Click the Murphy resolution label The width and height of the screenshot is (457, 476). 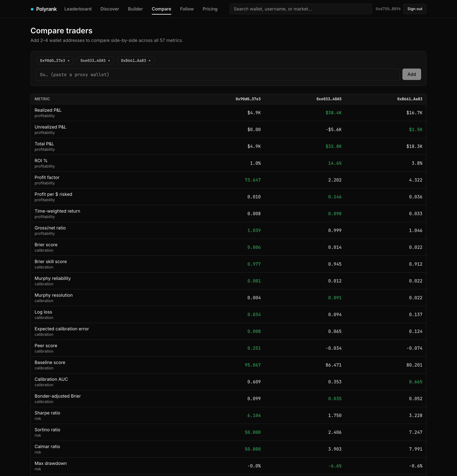[53, 295]
